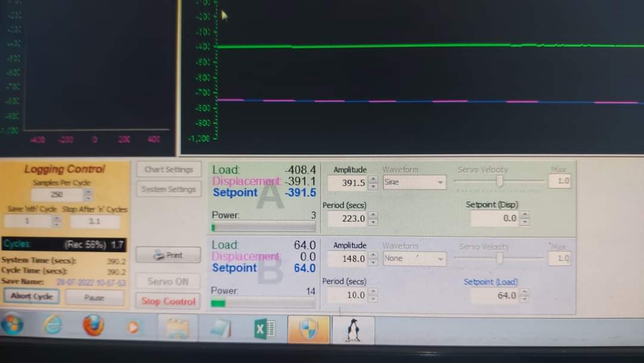Click the Stop Control button
The image size is (644, 363).
[x=168, y=302]
